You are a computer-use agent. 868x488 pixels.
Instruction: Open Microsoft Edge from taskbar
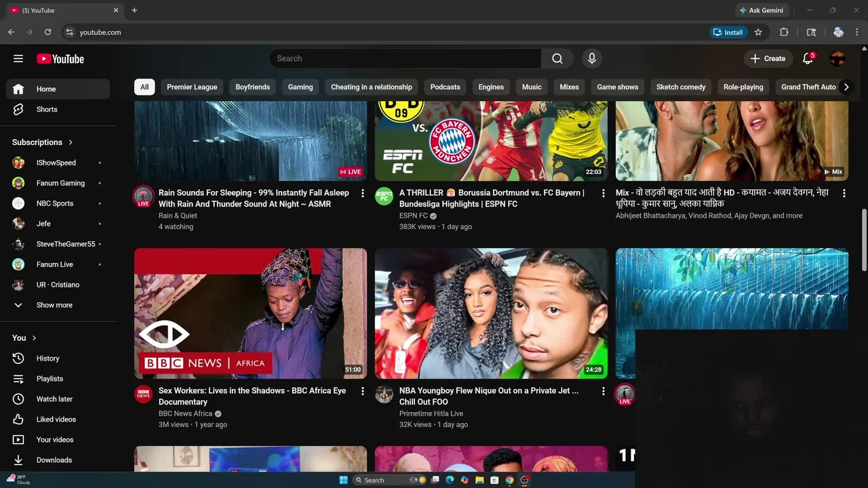pyautogui.click(x=450, y=480)
